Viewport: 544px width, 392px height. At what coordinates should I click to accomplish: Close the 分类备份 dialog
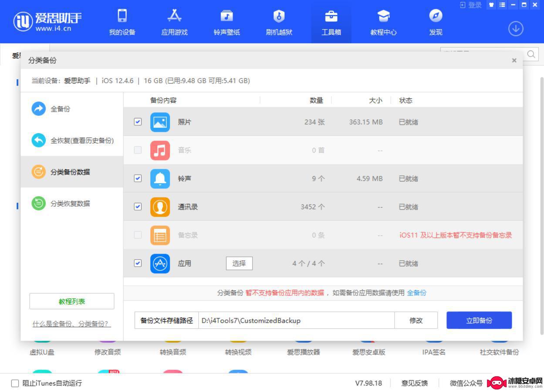[514, 60]
